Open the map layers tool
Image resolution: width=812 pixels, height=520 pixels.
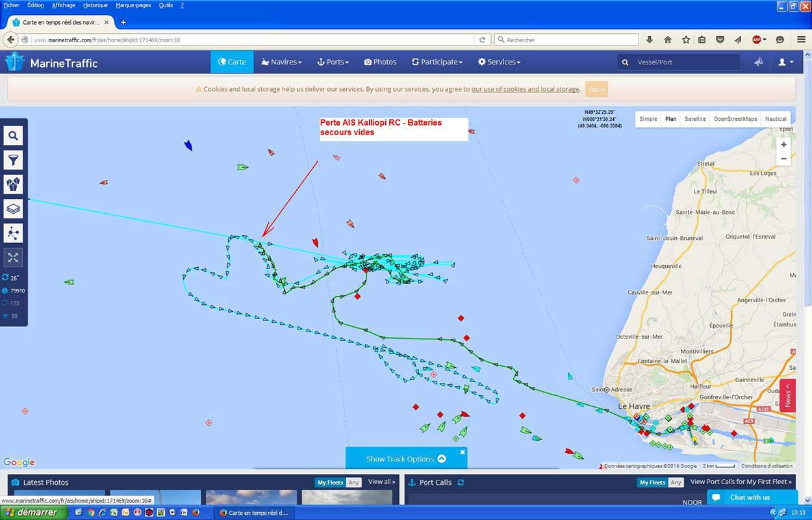[x=13, y=209]
